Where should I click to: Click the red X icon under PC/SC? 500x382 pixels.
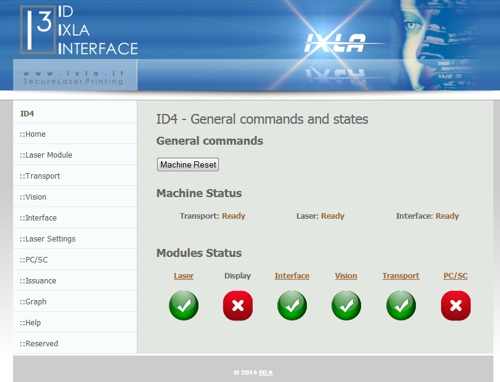coord(456,305)
